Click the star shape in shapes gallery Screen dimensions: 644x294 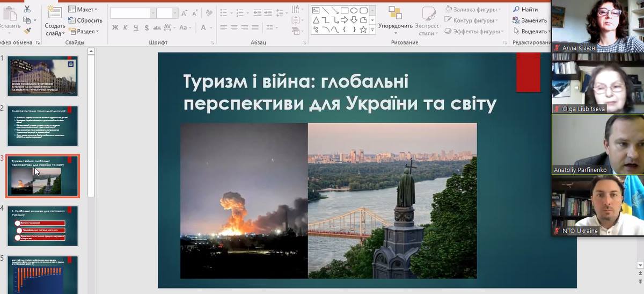(x=363, y=30)
